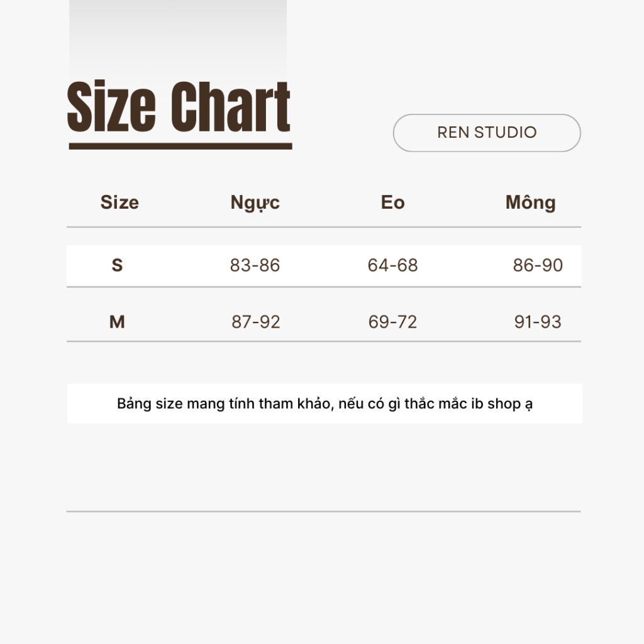Viewport: 644px width, 644px height.
Task: Click the Eo column header
Action: pos(392,203)
